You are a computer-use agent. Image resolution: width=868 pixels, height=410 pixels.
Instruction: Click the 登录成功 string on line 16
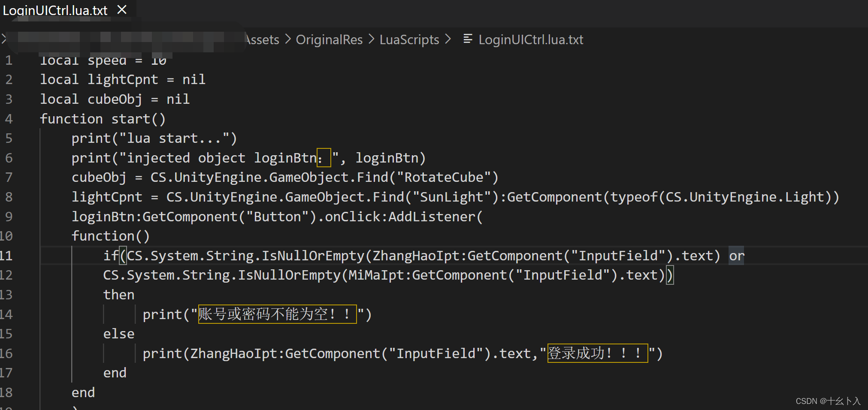(x=597, y=353)
